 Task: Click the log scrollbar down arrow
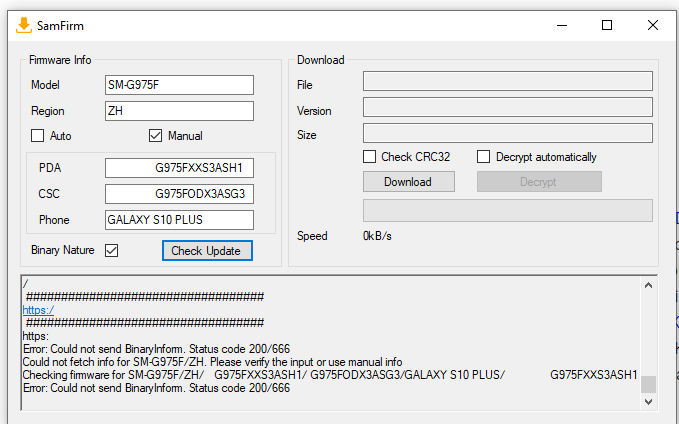(x=648, y=401)
